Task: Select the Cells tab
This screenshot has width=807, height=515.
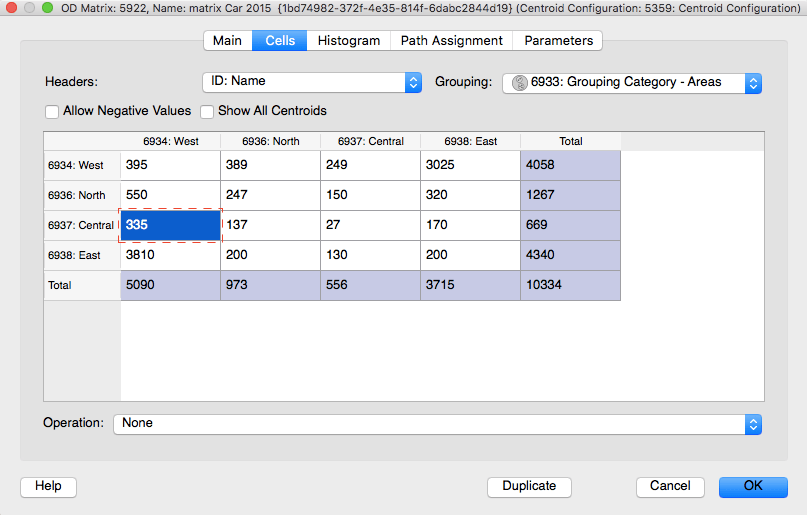Action: 280,41
